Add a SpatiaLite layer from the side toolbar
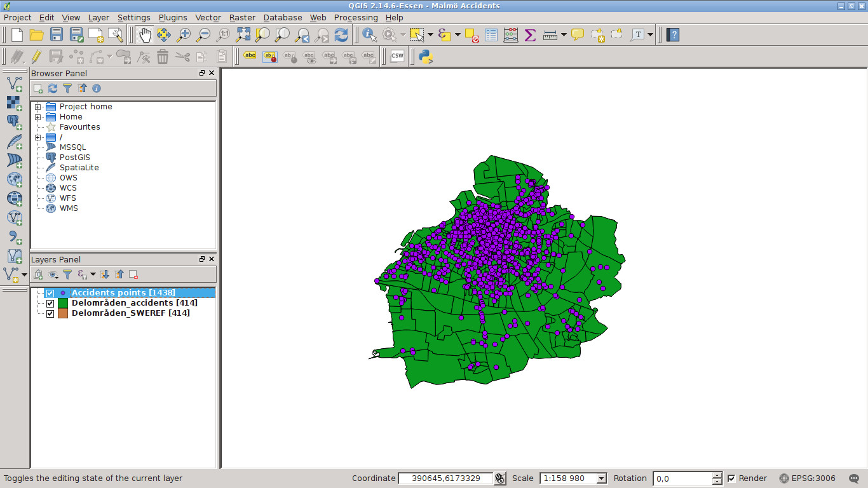868x488 pixels. point(14,141)
